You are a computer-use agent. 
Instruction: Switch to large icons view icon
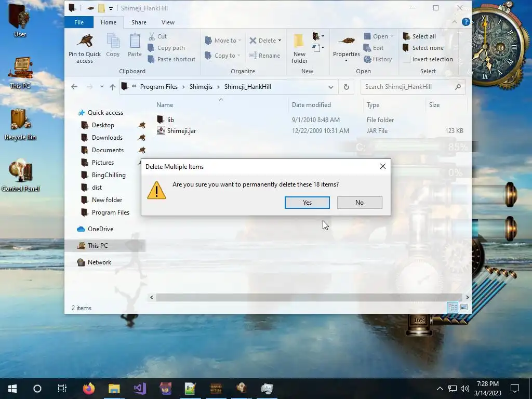click(x=464, y=308)
